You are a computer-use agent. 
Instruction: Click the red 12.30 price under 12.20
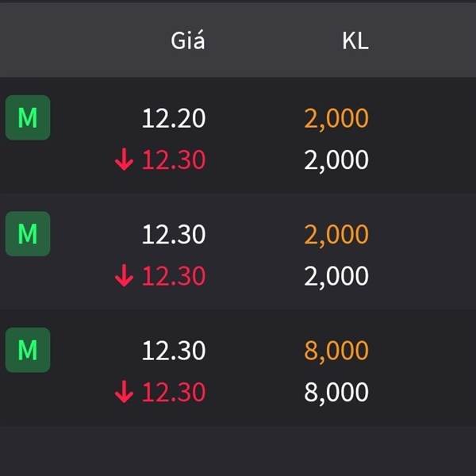point(174,161)
